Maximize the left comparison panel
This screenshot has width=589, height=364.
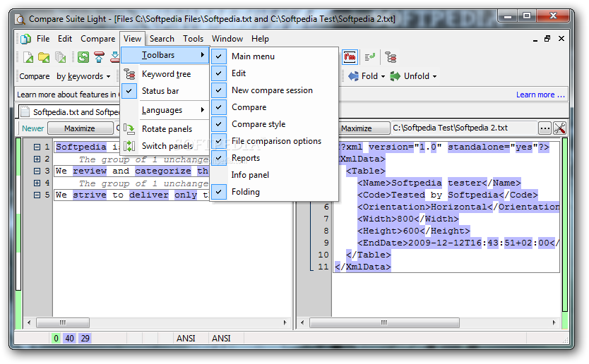click(80, 128)
